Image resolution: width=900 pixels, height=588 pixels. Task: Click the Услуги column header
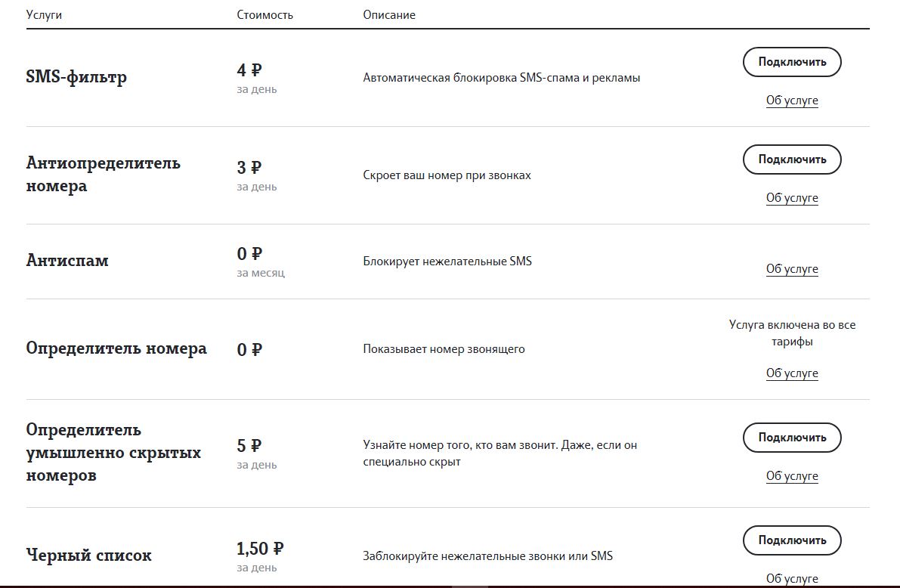pos(44,15)
